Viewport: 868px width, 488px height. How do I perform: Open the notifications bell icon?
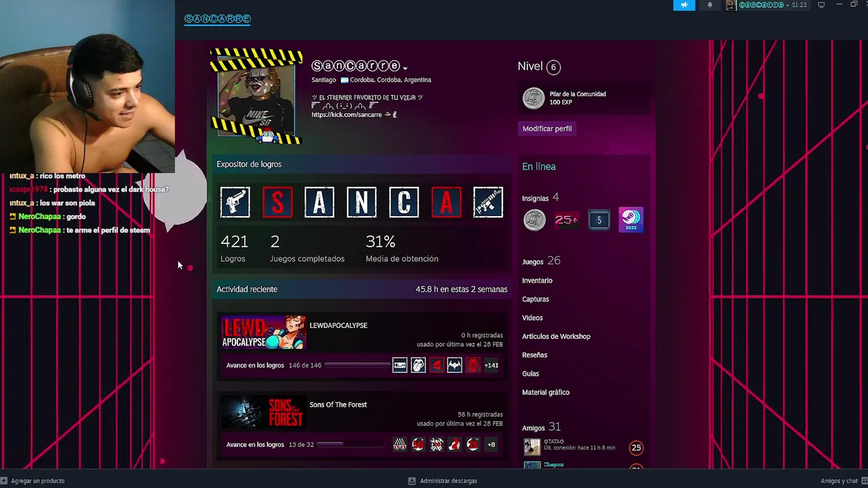[x=710, y=5]
